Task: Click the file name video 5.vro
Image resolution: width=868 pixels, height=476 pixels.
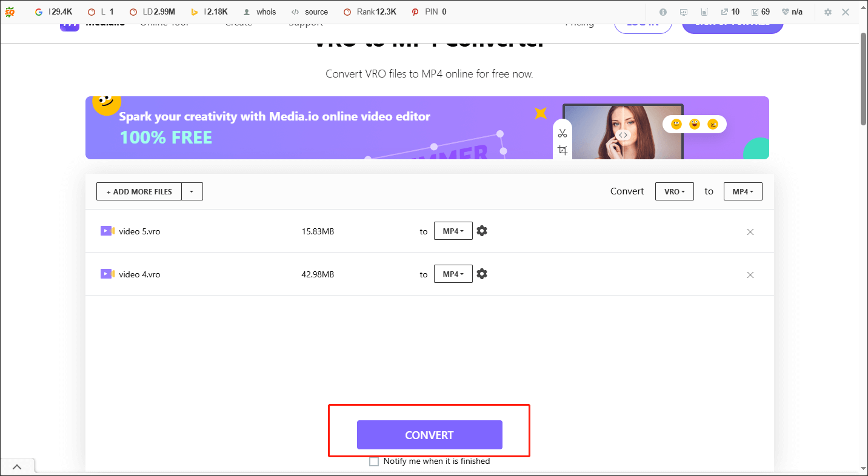Action: pyautogui.click(x=139, y=231)
